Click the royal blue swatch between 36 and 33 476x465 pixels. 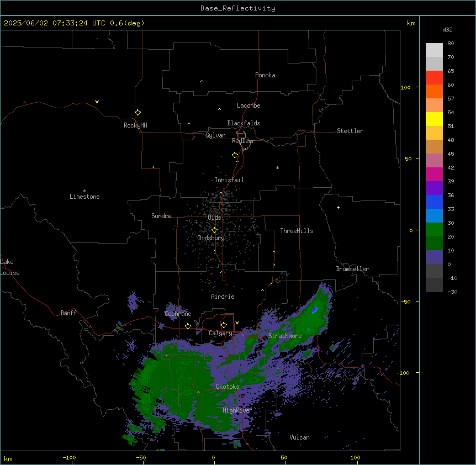coord(434,202)
